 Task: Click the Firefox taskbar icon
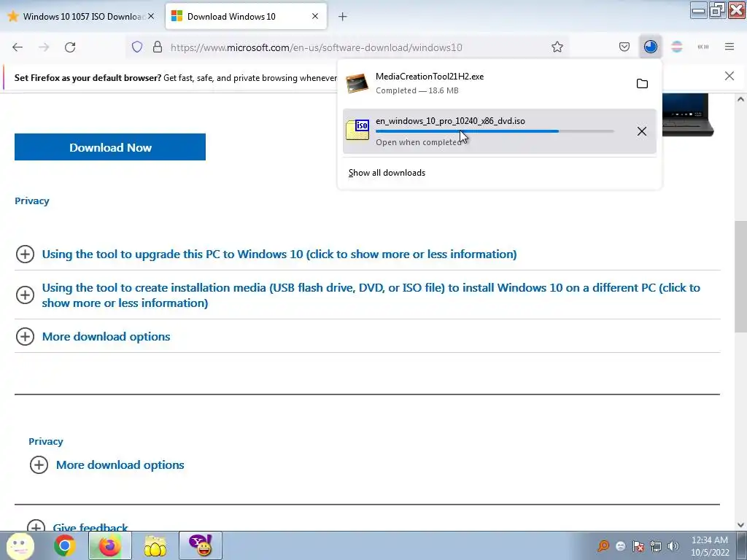coord(110,545)
